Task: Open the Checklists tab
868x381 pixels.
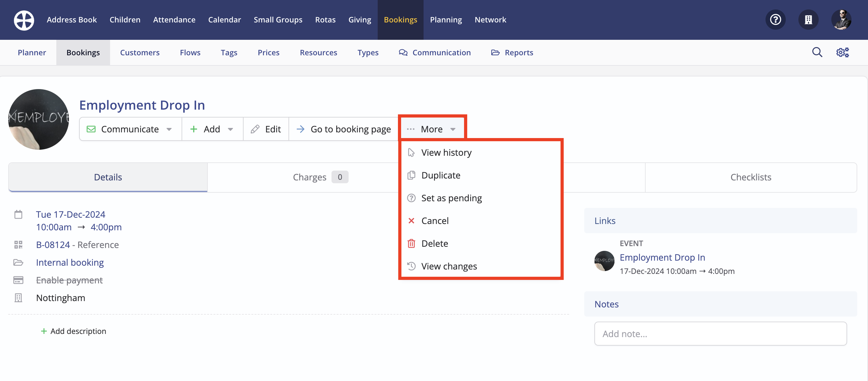Action: click(x=750, y=177)
